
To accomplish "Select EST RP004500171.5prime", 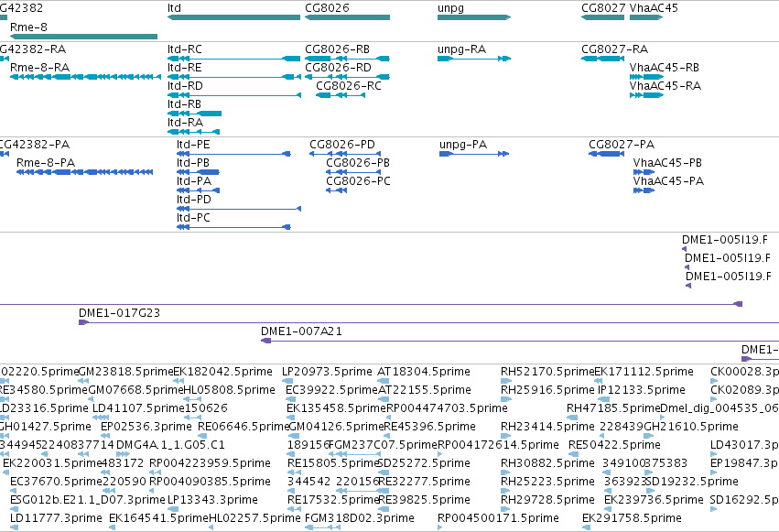I will pos(498,518).
